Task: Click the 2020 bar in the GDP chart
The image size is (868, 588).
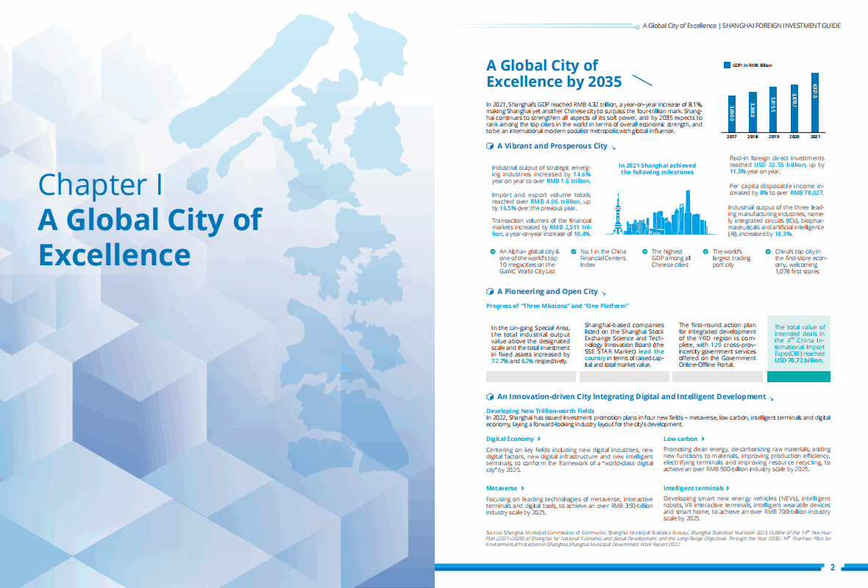Action: 794,109
